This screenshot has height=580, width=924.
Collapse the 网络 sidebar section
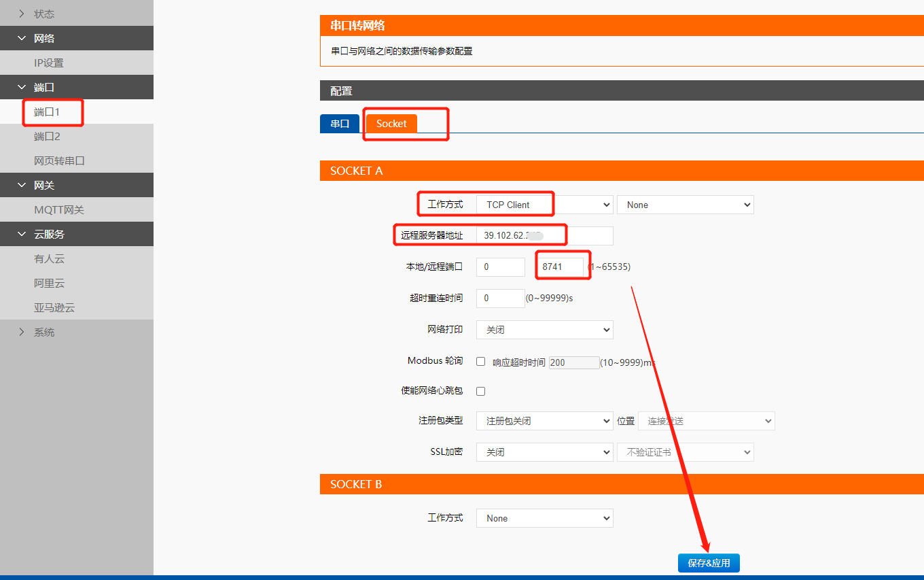43,39
